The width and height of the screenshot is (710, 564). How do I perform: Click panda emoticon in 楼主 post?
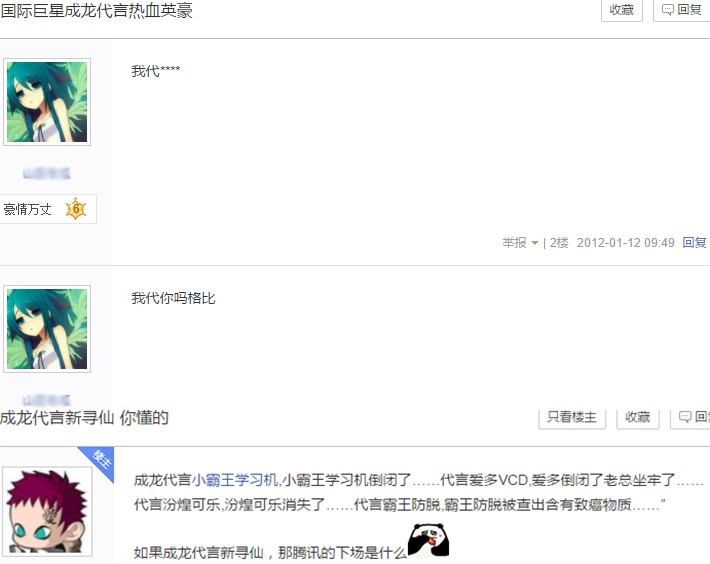tap(428, 540)
